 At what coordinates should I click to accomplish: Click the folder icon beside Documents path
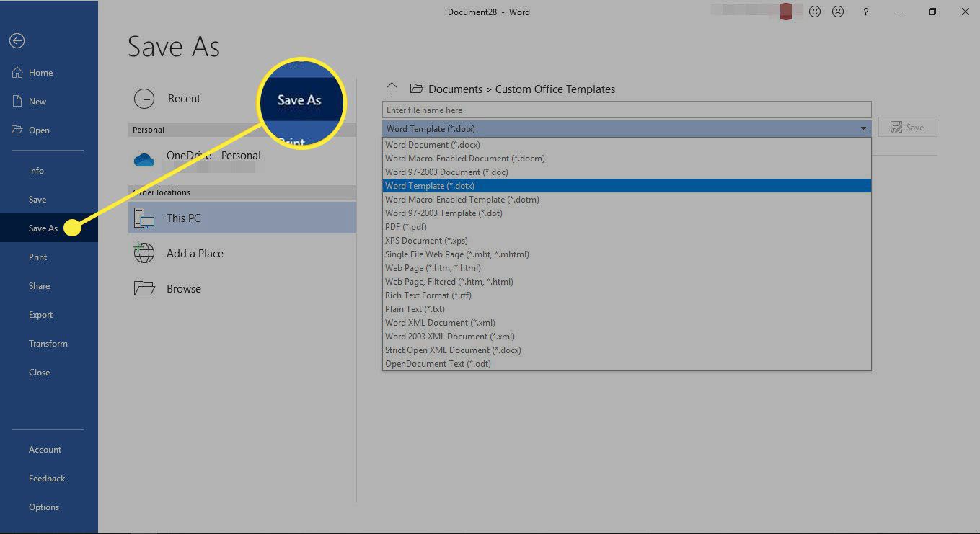(416, 89)
